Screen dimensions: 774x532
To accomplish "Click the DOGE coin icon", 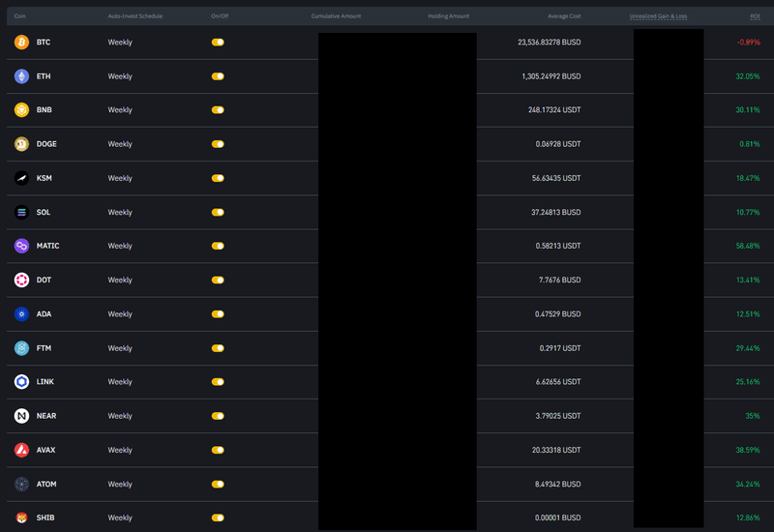I will [21, 143].
